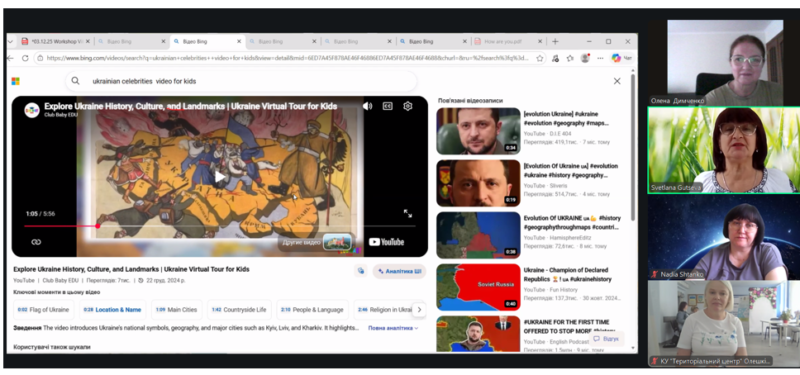800x375 pixels.
Task: Add page to favorites with star icon
Action: point(539,58)
